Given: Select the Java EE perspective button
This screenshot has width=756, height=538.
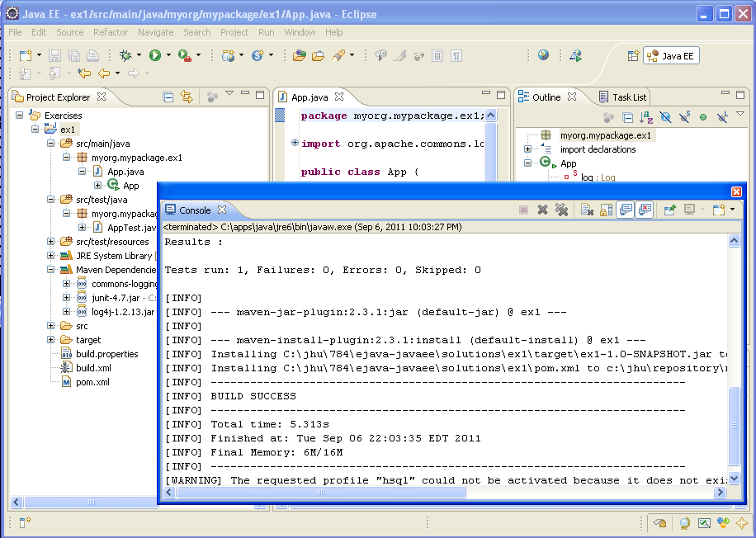Looking at the screenshot, I should pyautogui.click(x=671, y=56).
